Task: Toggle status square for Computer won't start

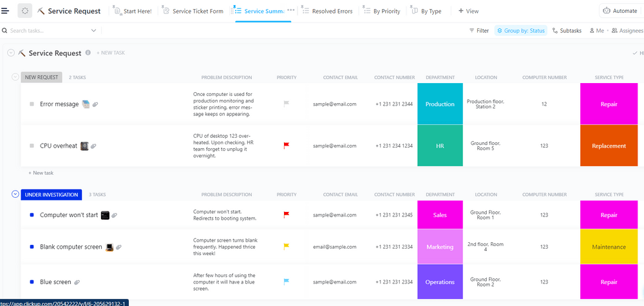Action: (x=32, y=215)
